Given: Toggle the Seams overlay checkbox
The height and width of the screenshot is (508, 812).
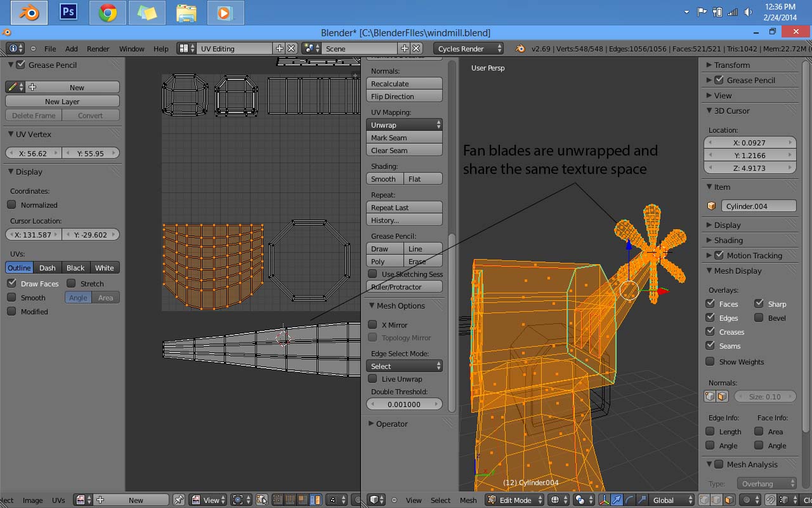Looking at the screenshot, I should click(709, 346).
